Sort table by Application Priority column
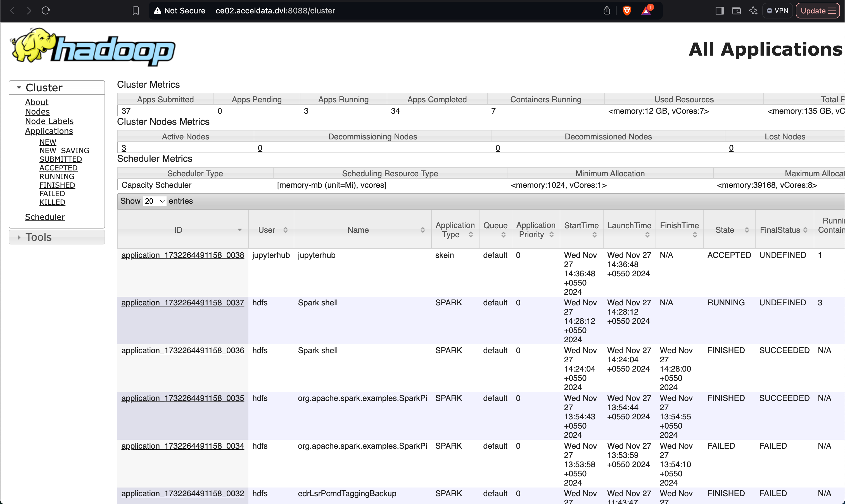 (x=536, y=230)
